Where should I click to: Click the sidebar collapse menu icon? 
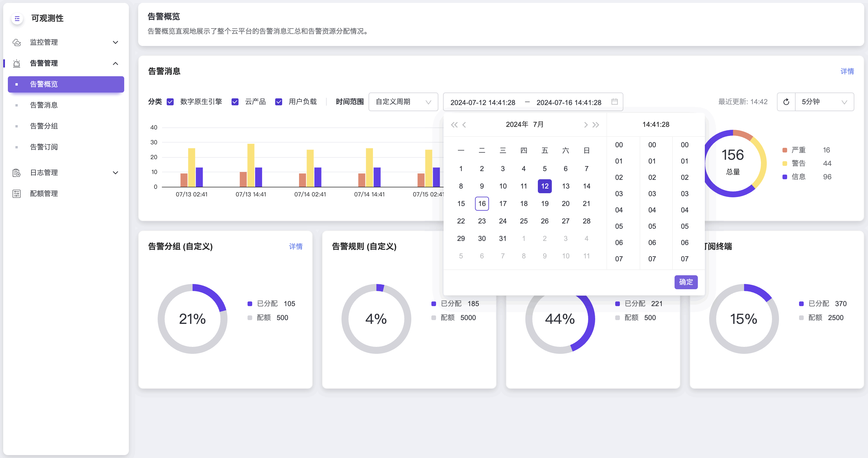(17, 19)
